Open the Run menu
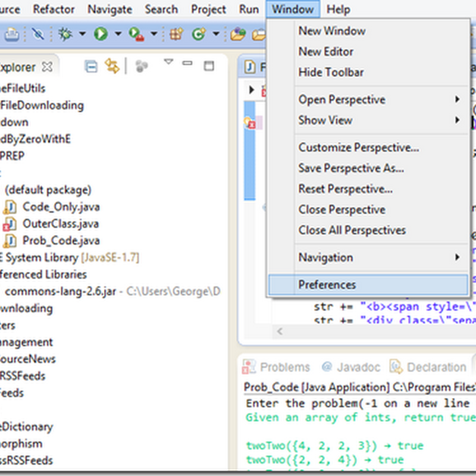The image size is (476, 476). (249, 10)
